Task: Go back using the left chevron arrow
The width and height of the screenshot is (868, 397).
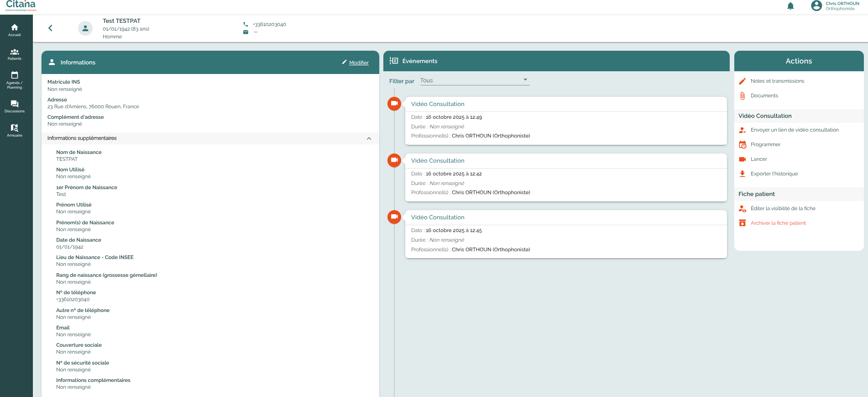Action: pyautogui.click(x=50, y=28)
